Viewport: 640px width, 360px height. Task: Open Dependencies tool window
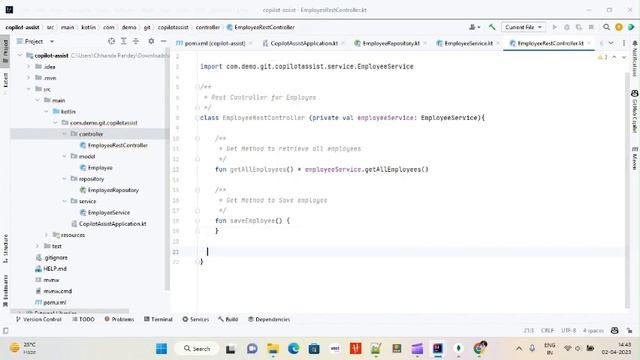(269, 319)
